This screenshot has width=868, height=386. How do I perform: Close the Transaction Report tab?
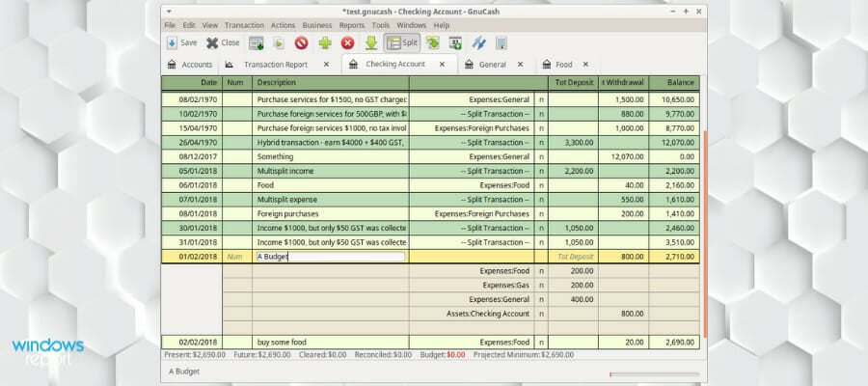coord(326,65)
